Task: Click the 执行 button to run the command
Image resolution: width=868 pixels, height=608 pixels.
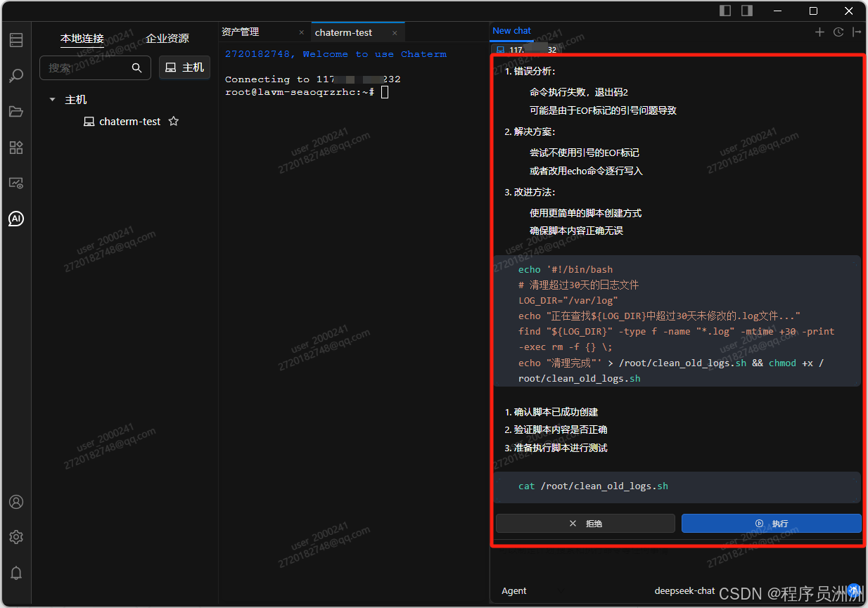Action: [x=771, y=523]
